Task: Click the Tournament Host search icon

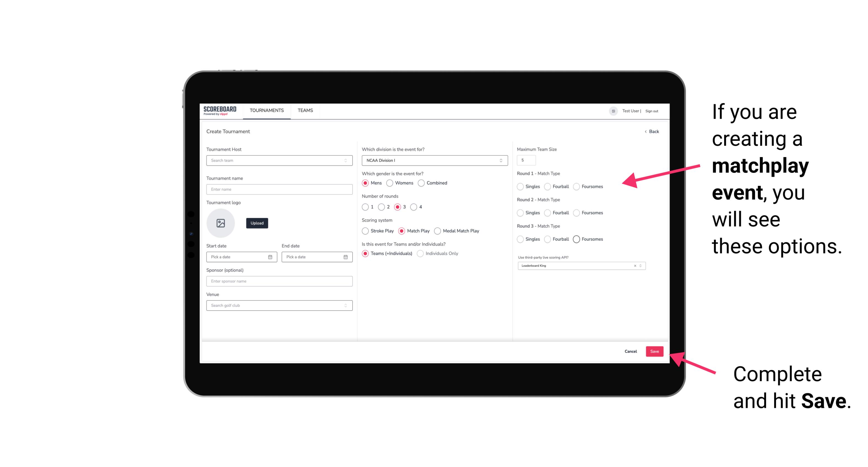Action: click(x=345, y=160)
